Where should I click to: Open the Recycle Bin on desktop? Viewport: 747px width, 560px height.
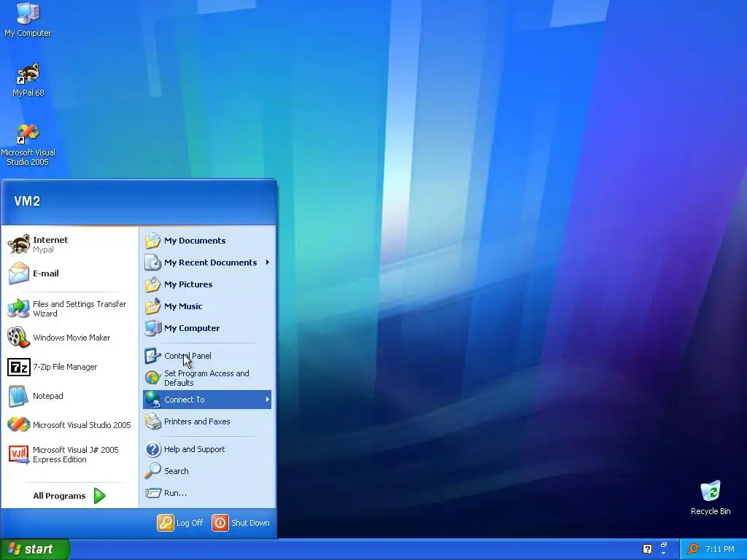click(711, 497)
